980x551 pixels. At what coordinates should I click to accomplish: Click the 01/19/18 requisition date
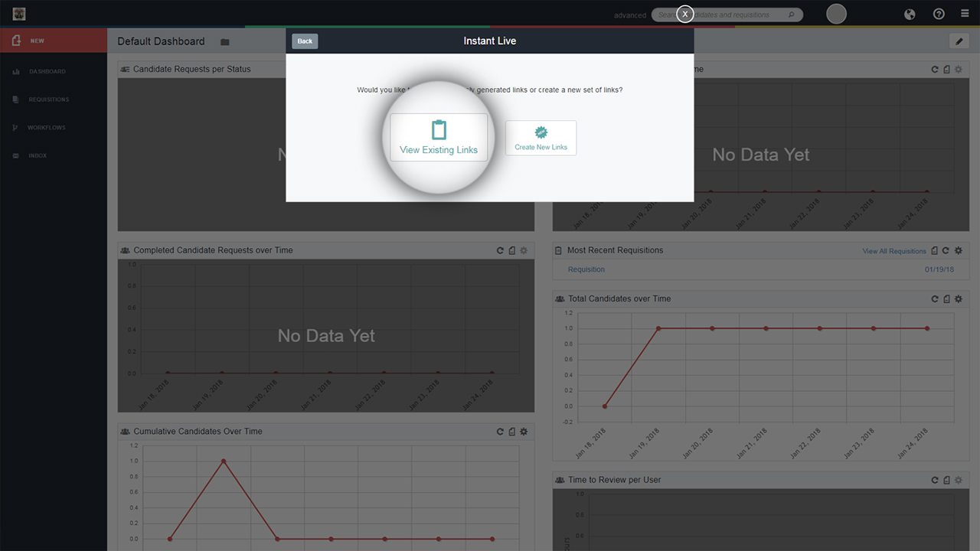(939, 269)
